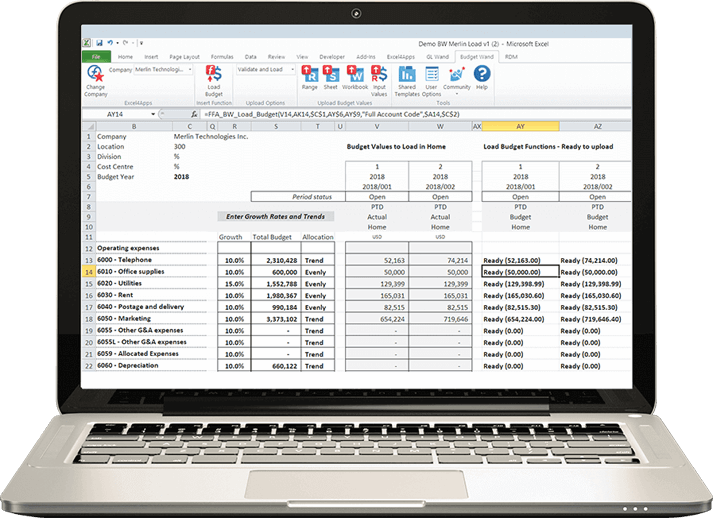Viewport: 713px width, 518px height.
Task: Click the 'Period status' label cell
Action: [298, 197]
